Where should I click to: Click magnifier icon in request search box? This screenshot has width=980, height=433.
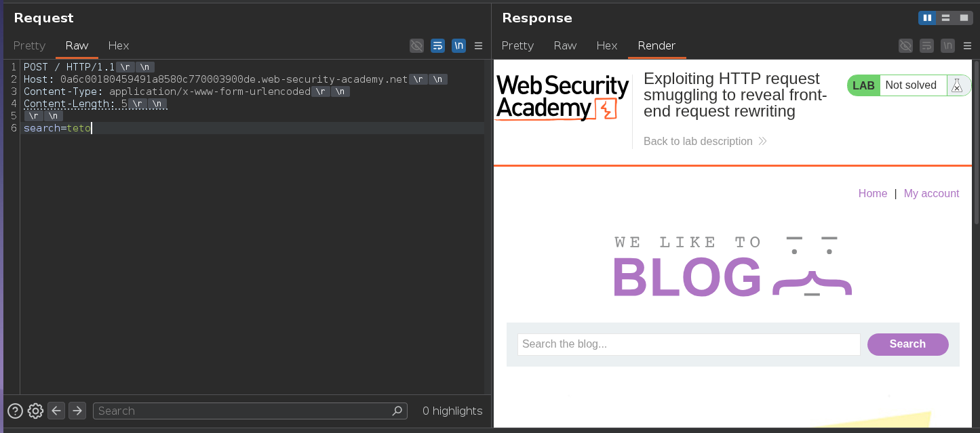coord(398,411)
